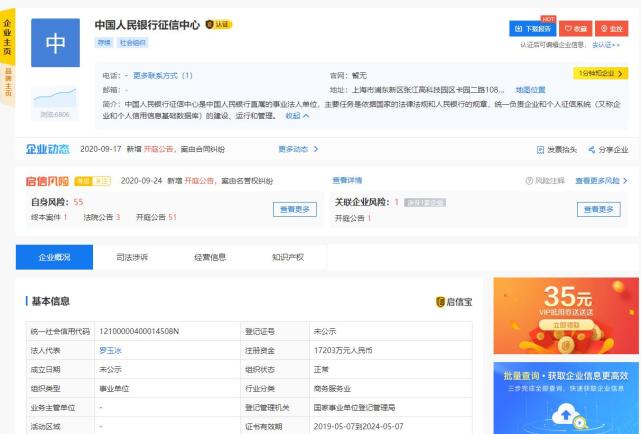This screenshot has height=434, width=641.
Task: Click 法院公告 3 risk item
Action: (x=102, y=217)
